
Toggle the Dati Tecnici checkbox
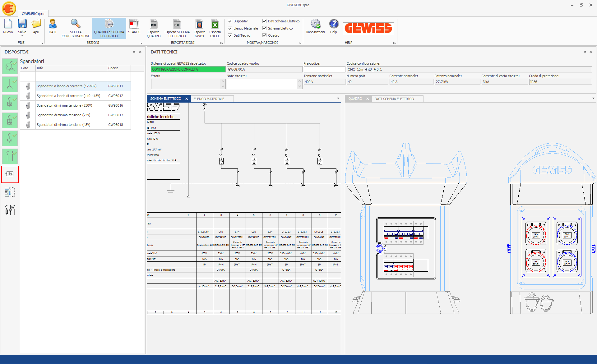click(230, 35)
